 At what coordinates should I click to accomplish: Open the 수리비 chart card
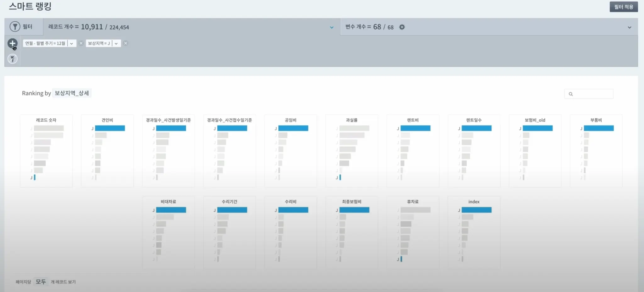291,233
